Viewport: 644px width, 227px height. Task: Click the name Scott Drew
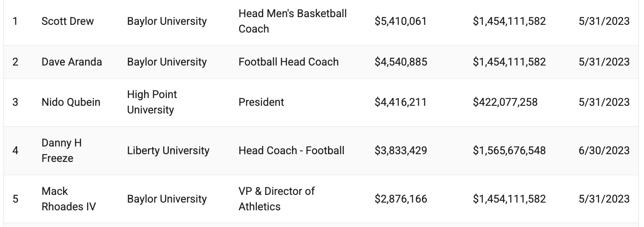tap(67, 21)
